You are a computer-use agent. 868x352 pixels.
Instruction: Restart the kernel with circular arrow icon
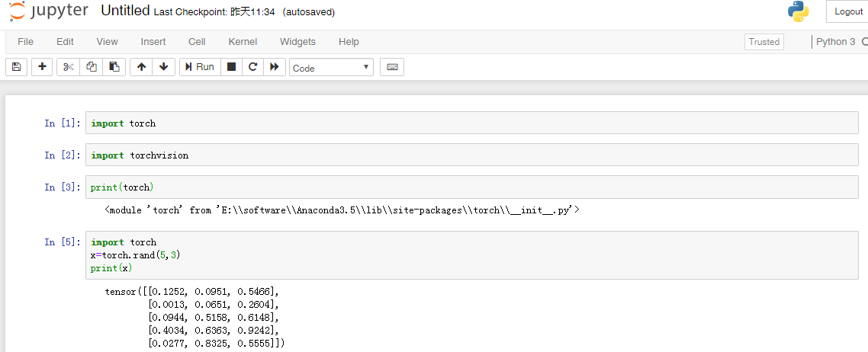(252, 67)
